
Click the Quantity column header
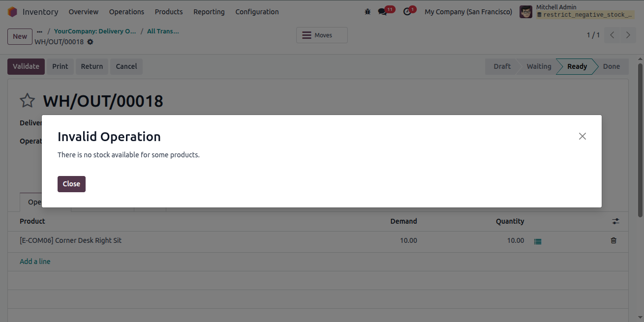coord(510,221)
